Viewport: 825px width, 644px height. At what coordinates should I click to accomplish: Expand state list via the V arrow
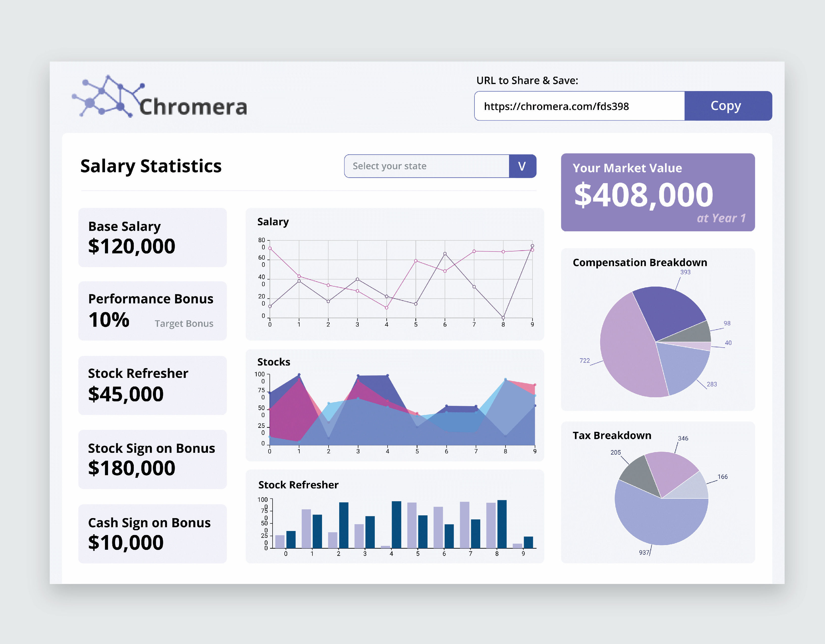(x=522, y=166)
